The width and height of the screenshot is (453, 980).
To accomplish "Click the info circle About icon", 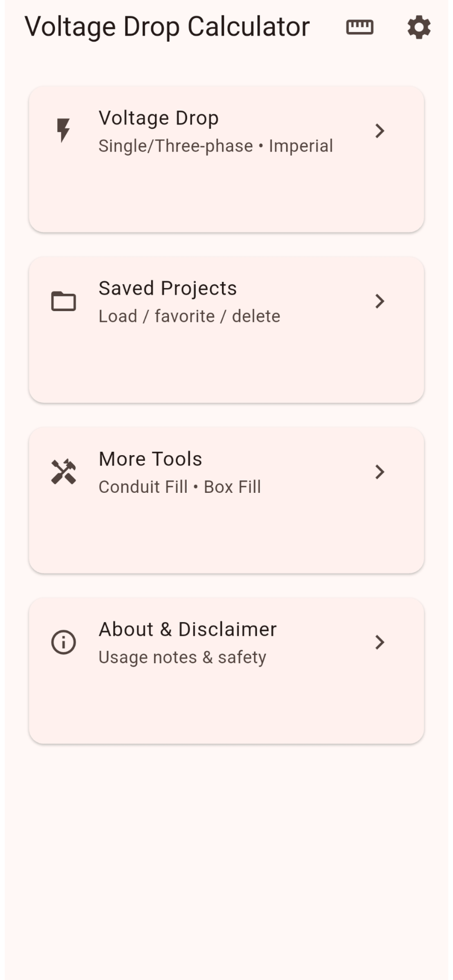I will click(63, 642).
